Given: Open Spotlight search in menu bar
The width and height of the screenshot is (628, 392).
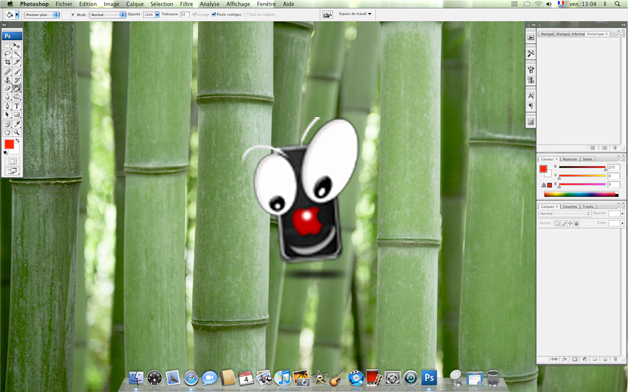Looking at the screenshot, I should [x=617, y=4].
